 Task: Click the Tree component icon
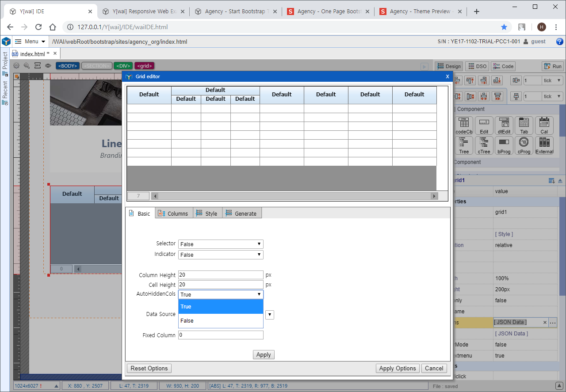click(463, 145)
